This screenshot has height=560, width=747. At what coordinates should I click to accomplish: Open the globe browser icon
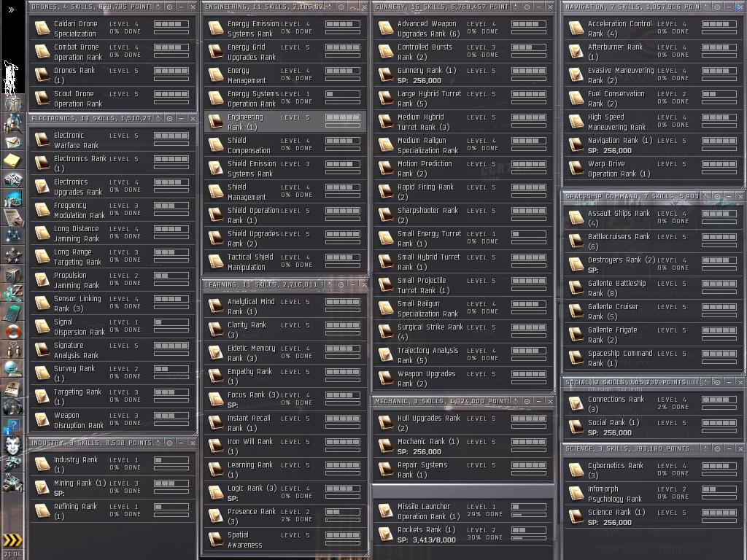coord(13,368)
